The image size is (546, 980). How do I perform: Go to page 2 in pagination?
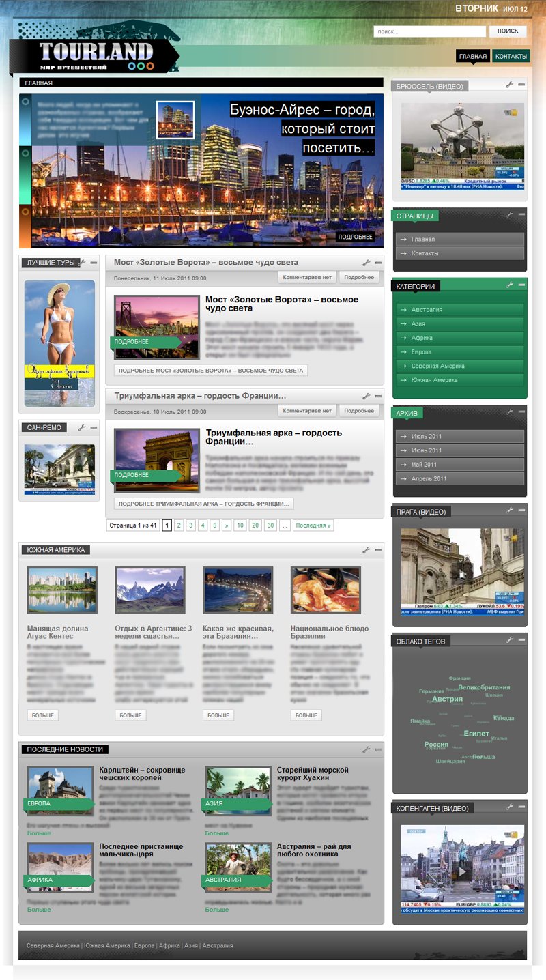pos(178,525)
